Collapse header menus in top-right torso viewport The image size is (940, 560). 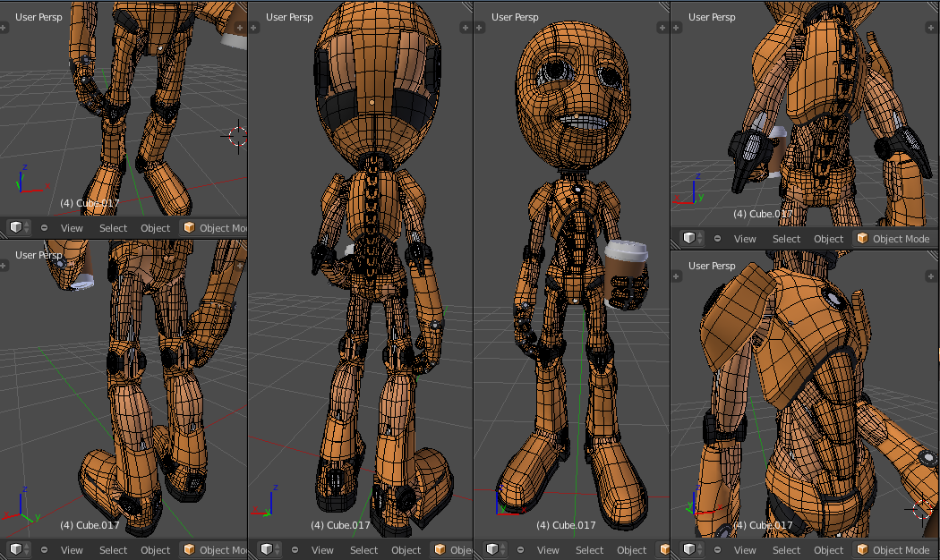[718, 238]
